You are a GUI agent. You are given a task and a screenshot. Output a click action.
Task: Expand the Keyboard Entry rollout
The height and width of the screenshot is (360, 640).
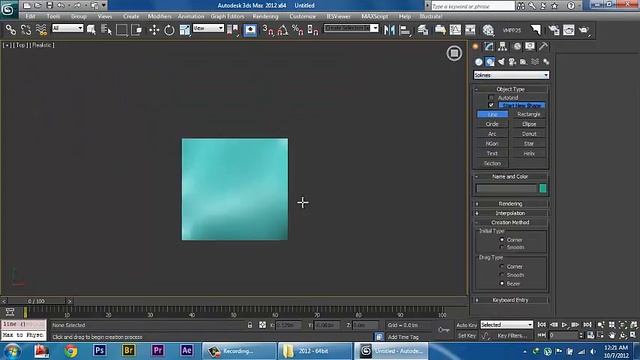coord(510,300)
